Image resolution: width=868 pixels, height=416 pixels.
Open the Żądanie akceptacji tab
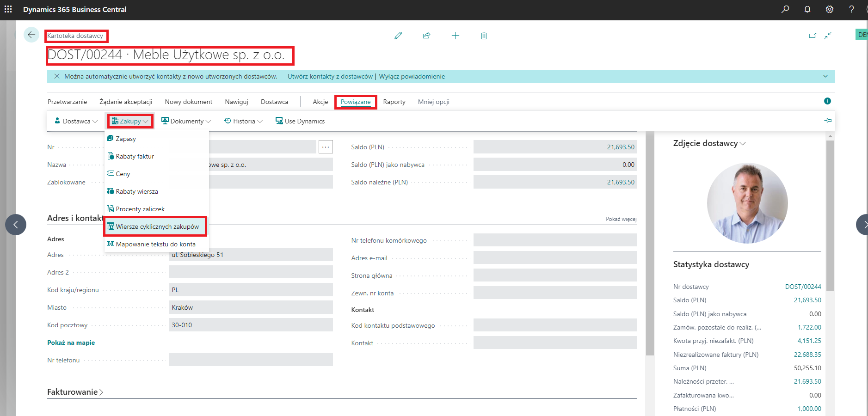point(126,102)
